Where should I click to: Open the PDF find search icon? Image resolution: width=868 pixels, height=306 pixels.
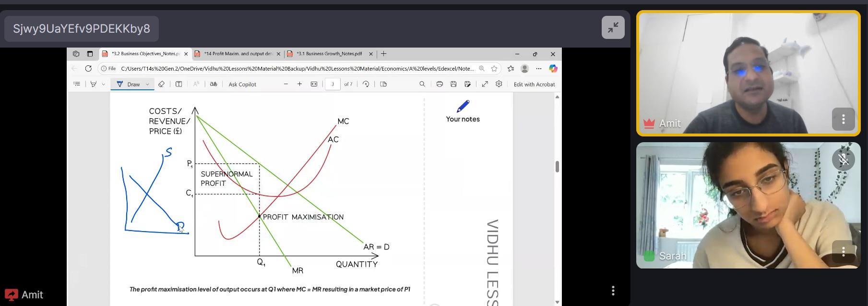point(422,84)
